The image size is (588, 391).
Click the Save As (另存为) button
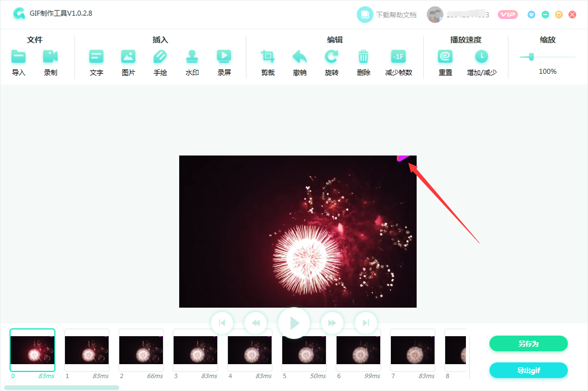528,343
